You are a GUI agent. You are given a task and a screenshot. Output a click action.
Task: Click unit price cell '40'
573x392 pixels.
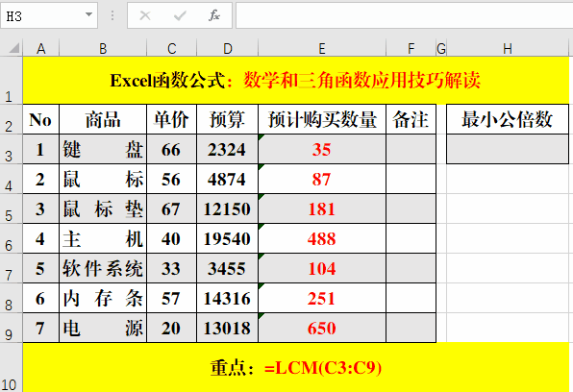tap(172, 238)
